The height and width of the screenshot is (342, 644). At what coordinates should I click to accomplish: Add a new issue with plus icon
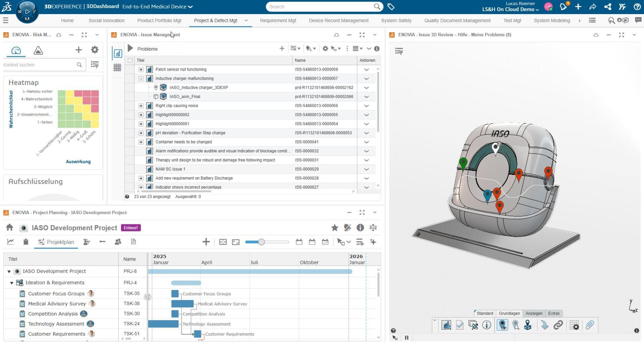point(282,49)
